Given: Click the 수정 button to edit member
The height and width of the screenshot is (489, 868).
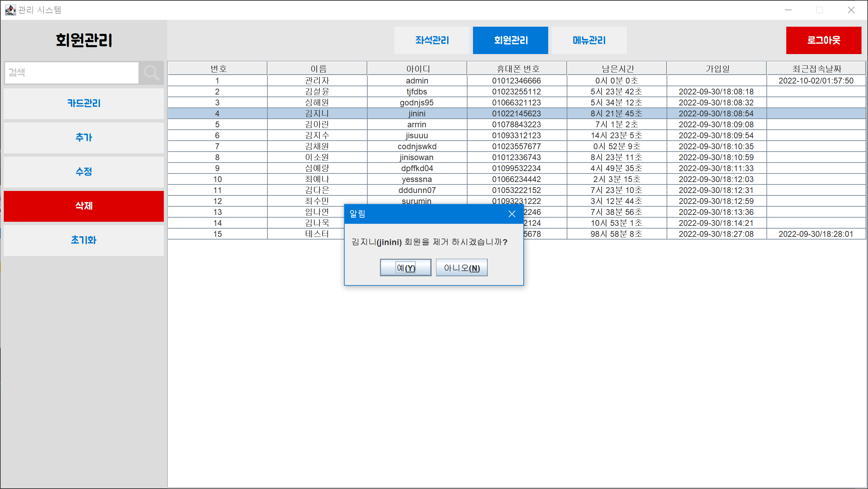Looking at the screenshot, I should 84,172.
